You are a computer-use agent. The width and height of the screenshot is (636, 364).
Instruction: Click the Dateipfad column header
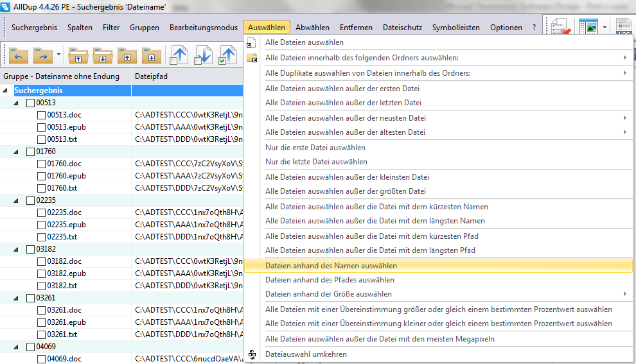coord(152,76)
